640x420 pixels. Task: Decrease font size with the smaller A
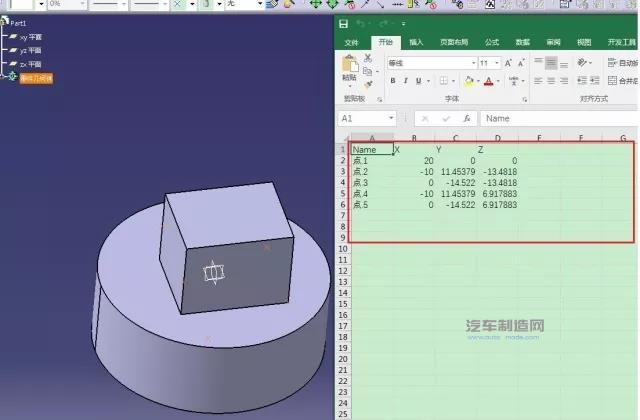tap(521, 63)
